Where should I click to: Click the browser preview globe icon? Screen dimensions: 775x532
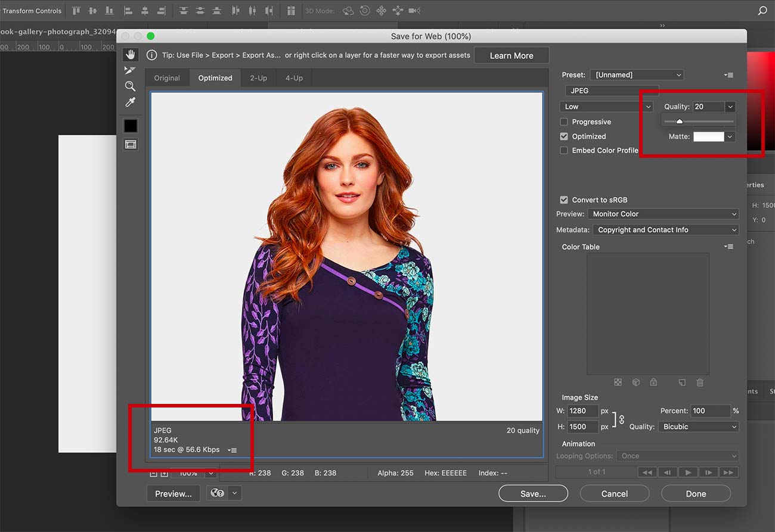pyautogui.click(x=217, y=493)
